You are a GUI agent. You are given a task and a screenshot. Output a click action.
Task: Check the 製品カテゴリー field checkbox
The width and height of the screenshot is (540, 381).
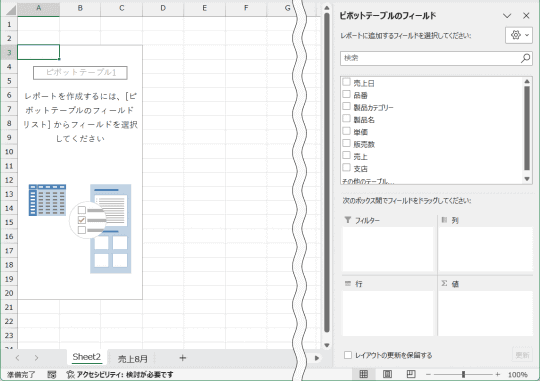[x=346, y=106]
